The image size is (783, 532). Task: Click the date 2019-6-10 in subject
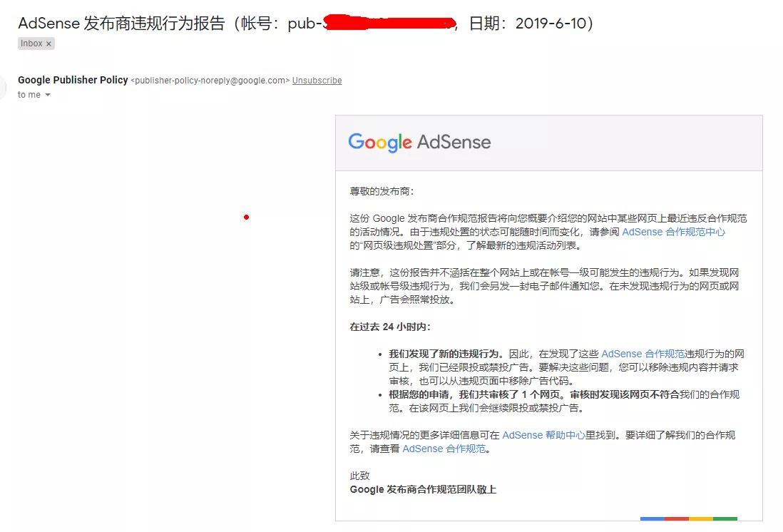pyautogui.click(x=551, y=24)
